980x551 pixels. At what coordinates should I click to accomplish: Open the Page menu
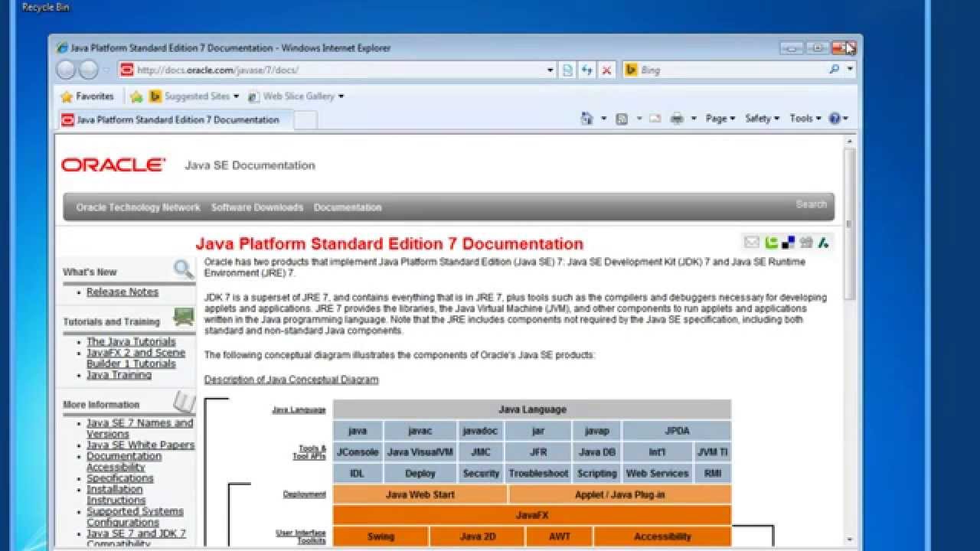pyautogui.click(x=720, y=119)
